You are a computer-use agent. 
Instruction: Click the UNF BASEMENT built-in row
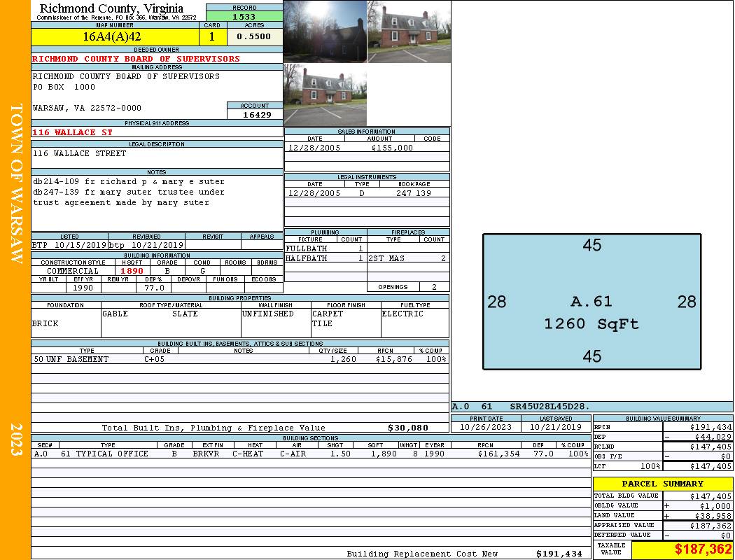pyautogui.click(x=239, y=359)
